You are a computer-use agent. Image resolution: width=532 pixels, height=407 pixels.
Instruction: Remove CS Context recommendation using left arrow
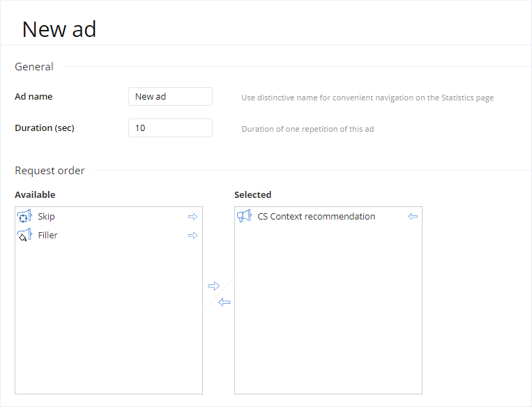click(x=413, y=216)
